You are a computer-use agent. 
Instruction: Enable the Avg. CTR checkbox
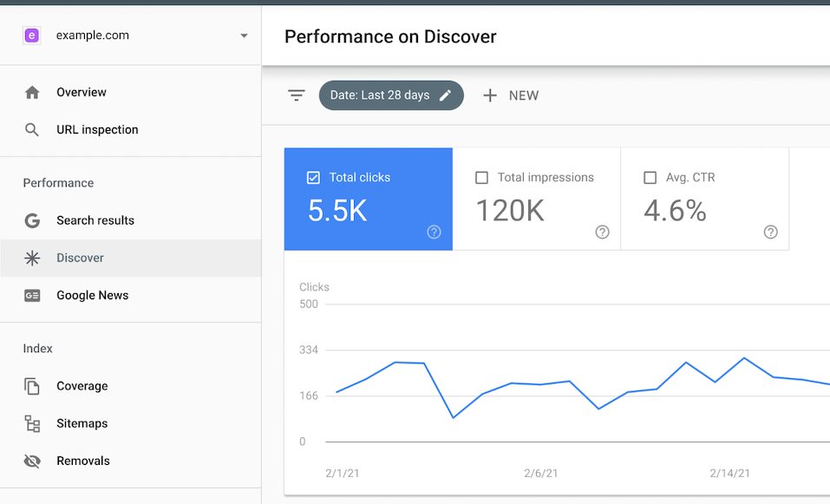(650, 178)
